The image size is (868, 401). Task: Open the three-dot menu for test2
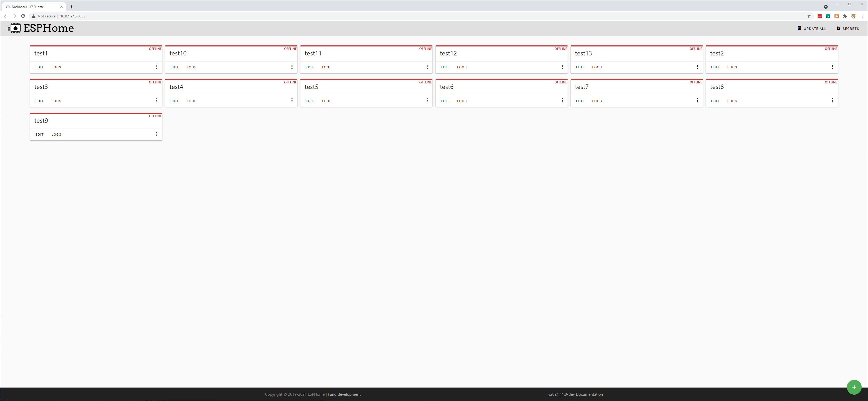coord(832,67)
